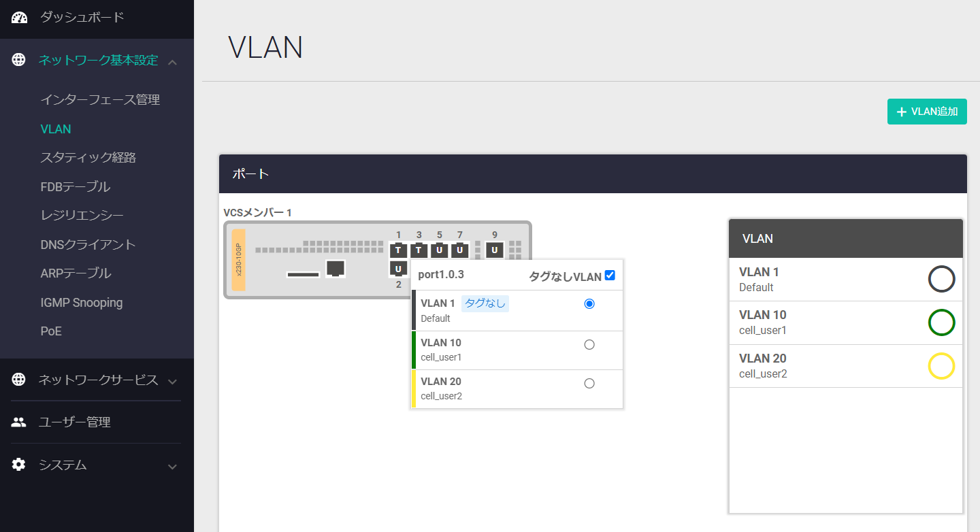Select the VLAN 1 row in the popup
The width and height of the screenshot is (980, 532).
tap(517, 310)
